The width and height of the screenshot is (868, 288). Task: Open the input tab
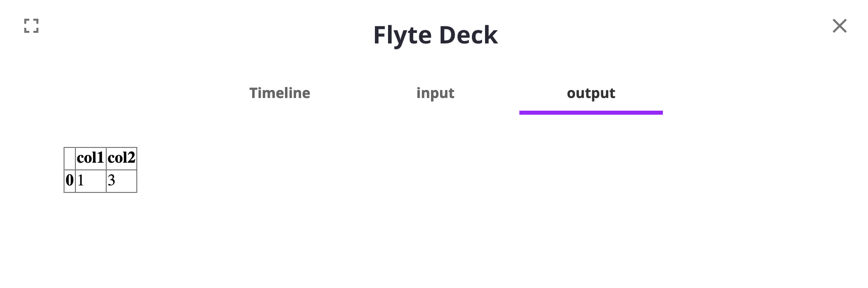click(x=435, y=93)
